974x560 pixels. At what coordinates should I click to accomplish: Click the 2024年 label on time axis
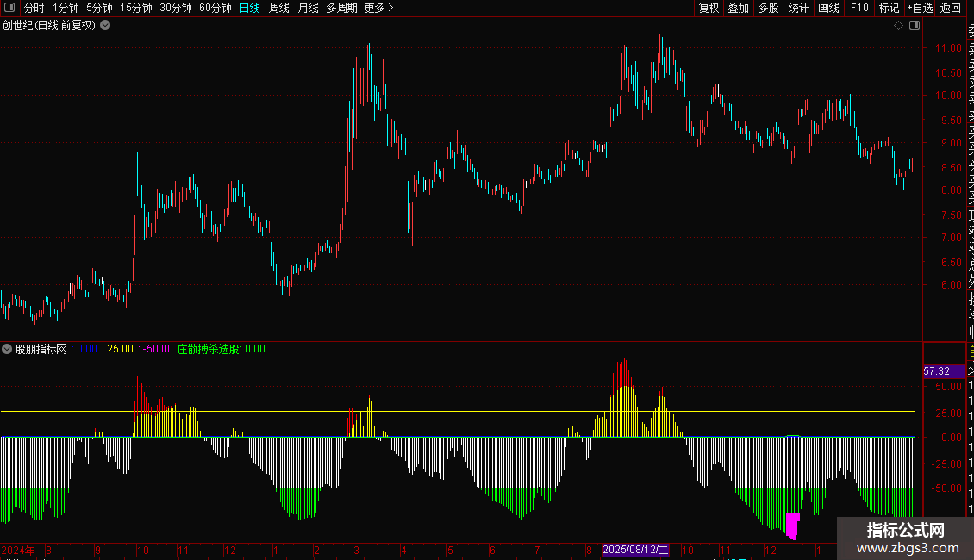pos(18,550)
